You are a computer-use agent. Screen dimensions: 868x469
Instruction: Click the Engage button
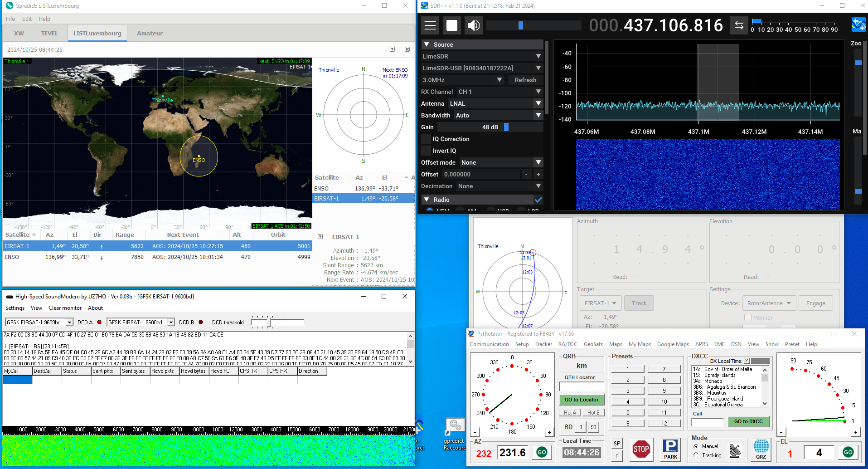(x=815, y=303)
